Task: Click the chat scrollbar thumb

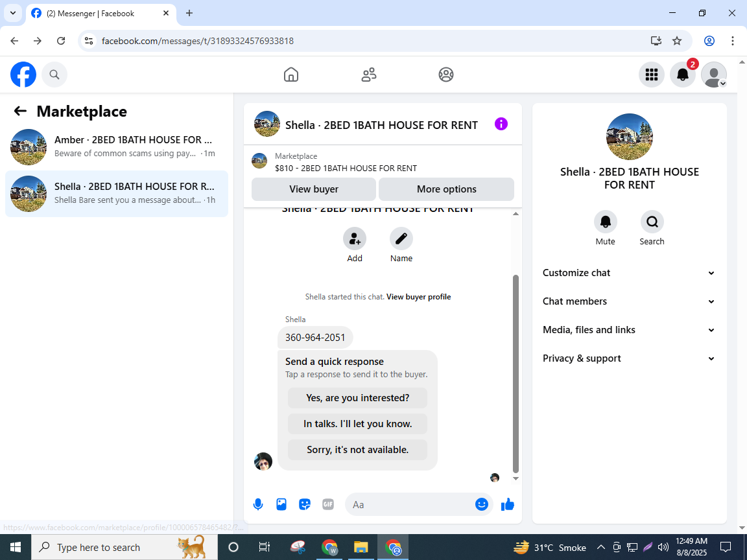Action: point(516,374)
